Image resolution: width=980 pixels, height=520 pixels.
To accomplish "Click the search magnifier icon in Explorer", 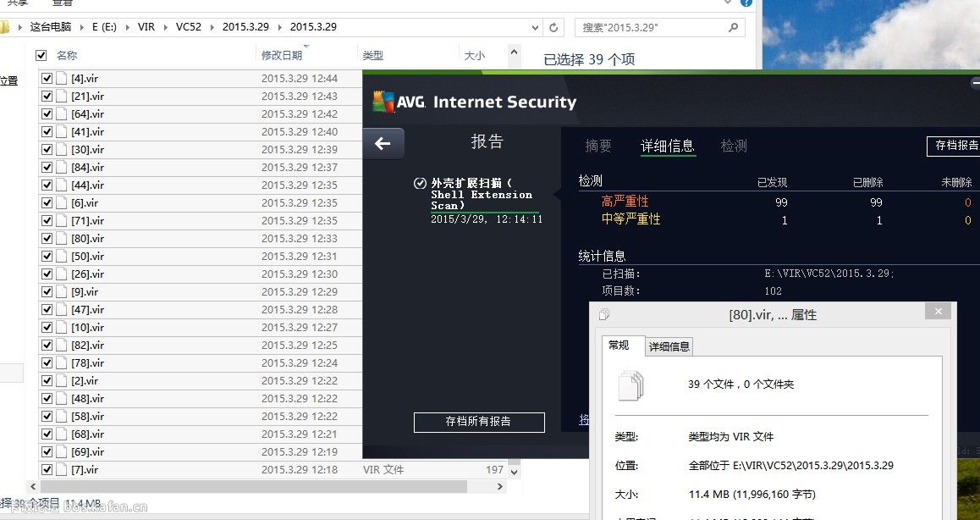I will [x=733, y=28].
